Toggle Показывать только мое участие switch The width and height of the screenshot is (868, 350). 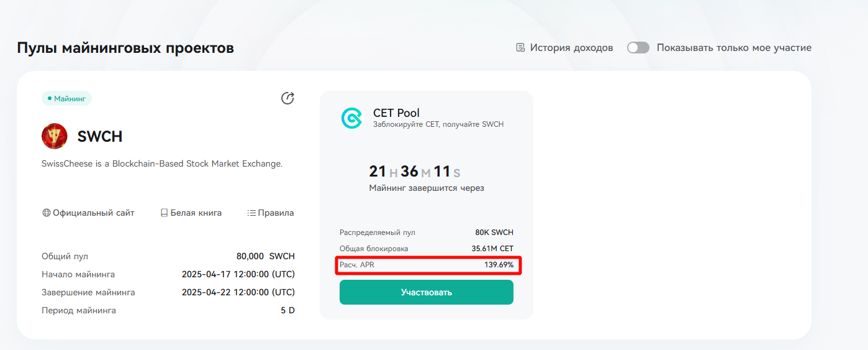point(638,48)
